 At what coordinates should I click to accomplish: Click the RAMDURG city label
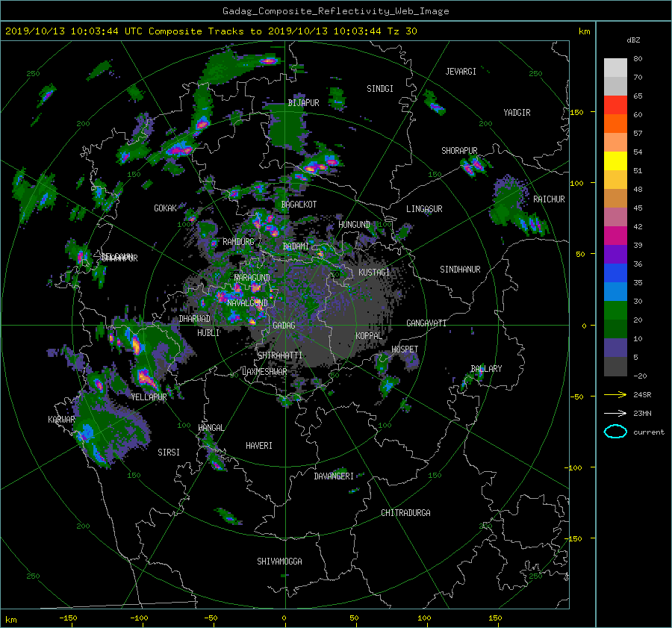[x=238, y=242]
